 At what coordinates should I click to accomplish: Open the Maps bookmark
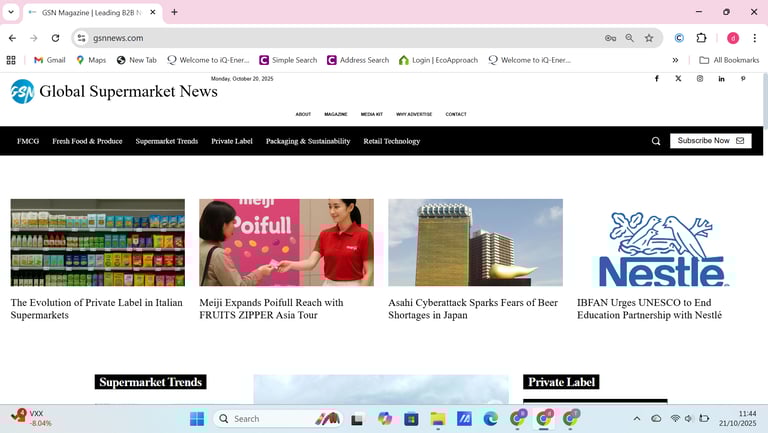tap(91, 60)
